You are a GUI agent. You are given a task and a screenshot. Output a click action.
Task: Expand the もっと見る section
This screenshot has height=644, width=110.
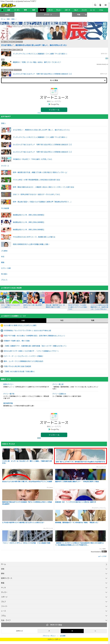54,80
